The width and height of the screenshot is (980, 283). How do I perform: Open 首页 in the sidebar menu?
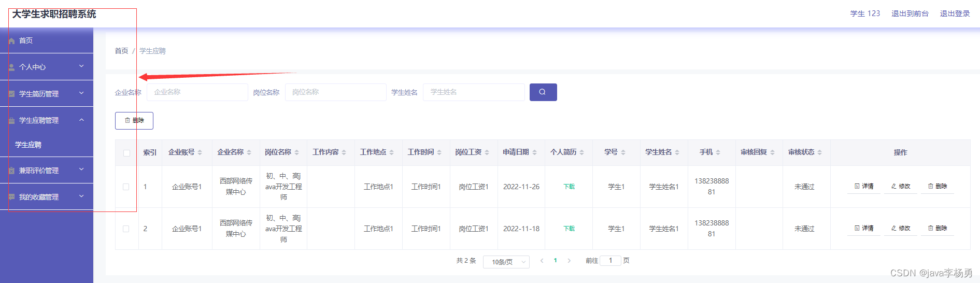pyautogui.click(x=47, y=40)
